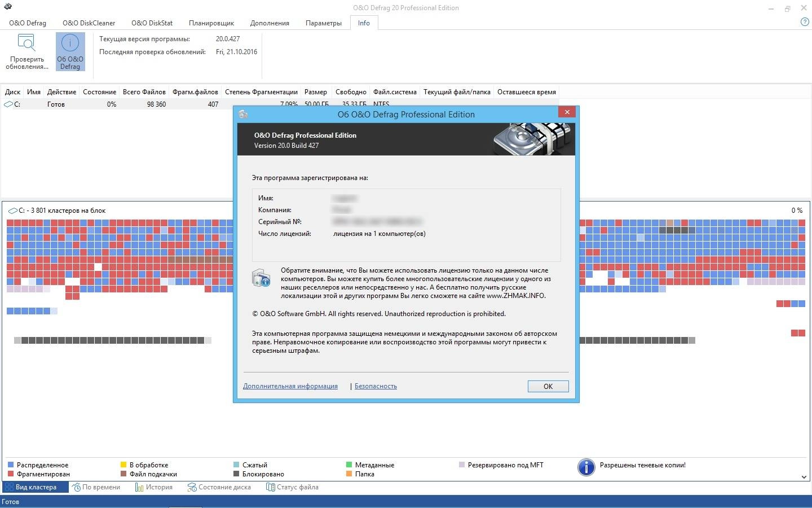Click the 'Готов' status bar text
The image size is (812, 508).
(11, 501)
